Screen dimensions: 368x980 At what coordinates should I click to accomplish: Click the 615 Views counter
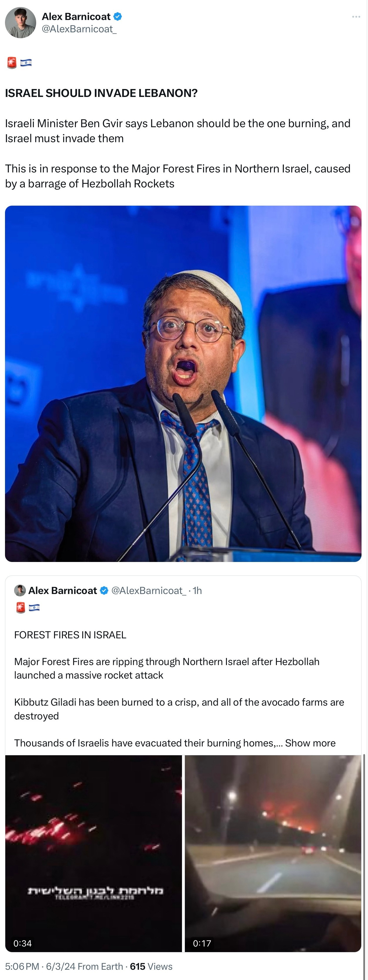pyautogui.click(x=151, y=966)
